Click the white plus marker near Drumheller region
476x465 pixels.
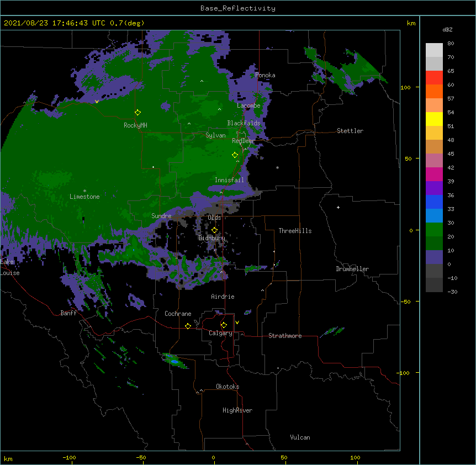338,207
